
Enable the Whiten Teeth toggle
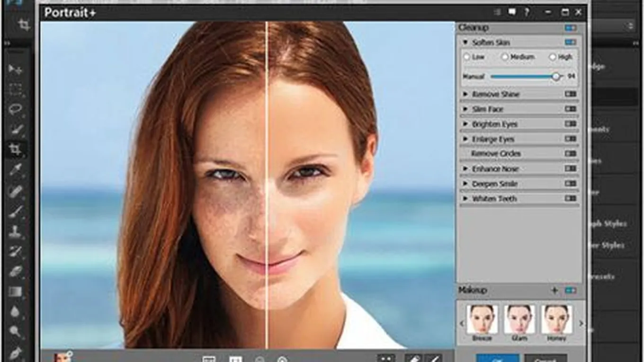[571, 199]
